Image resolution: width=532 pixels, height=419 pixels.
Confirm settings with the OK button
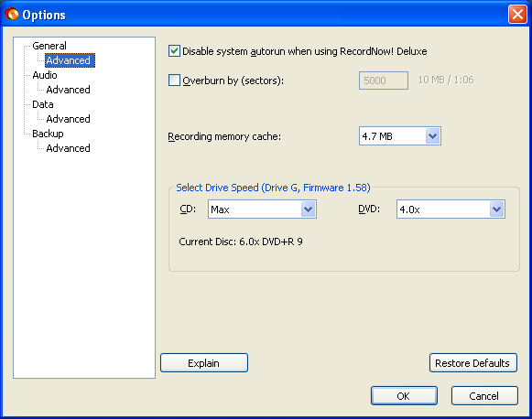pyautogui.click(x=404, y=395)
